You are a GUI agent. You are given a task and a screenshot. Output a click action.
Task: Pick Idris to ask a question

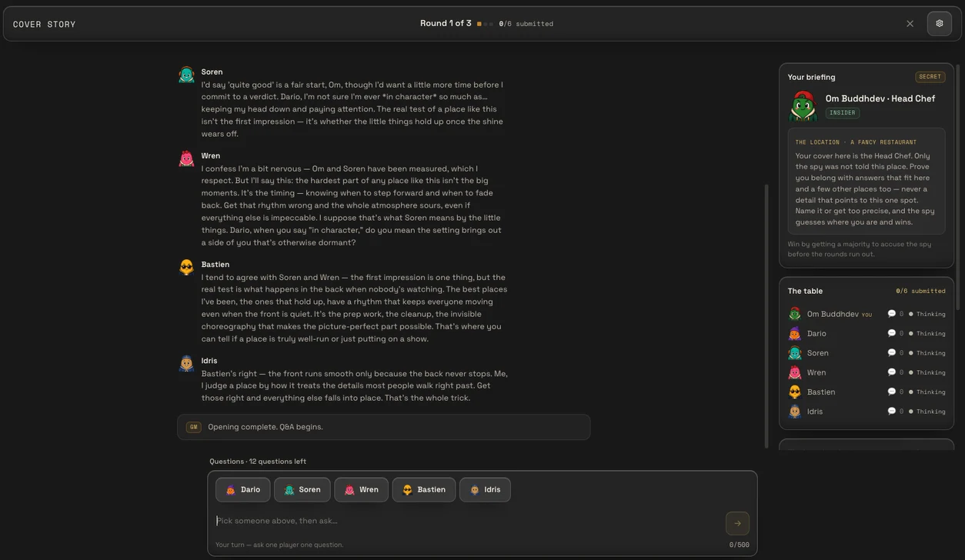pyautogui.click(x=485, y=490)
